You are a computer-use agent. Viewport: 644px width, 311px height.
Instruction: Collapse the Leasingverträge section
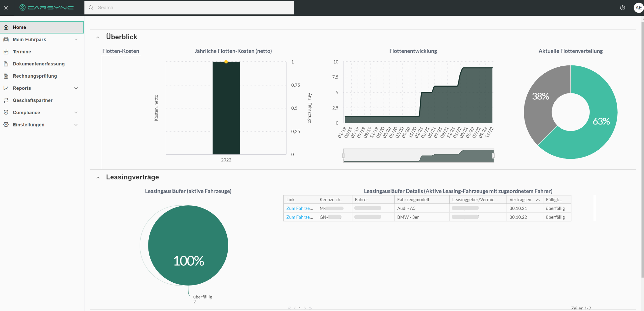coord(98,178)
